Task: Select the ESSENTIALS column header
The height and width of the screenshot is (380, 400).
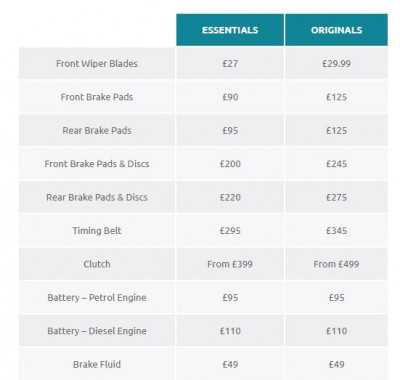Action: (x=230, y=30)
